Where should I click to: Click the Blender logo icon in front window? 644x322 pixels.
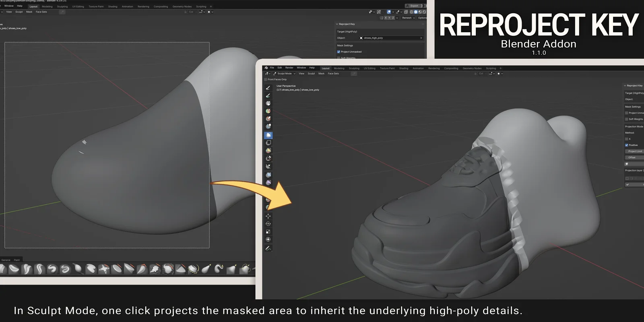coord(266,68)
